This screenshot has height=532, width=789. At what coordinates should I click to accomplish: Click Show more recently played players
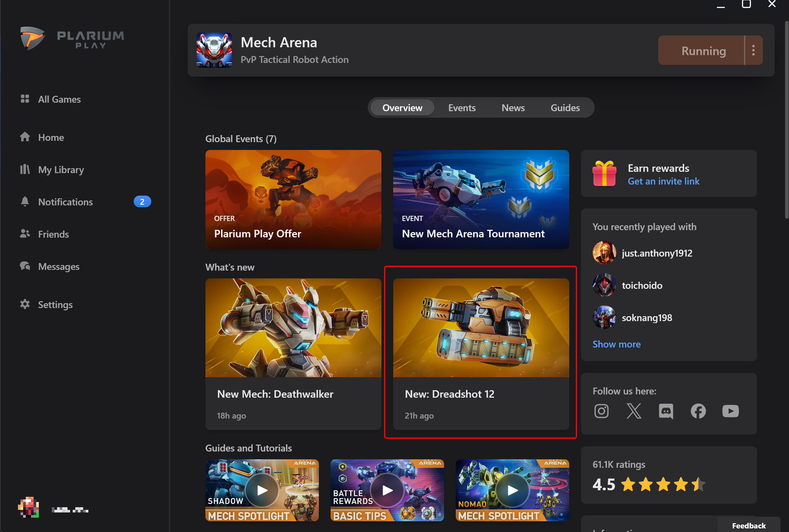[616, 344]
